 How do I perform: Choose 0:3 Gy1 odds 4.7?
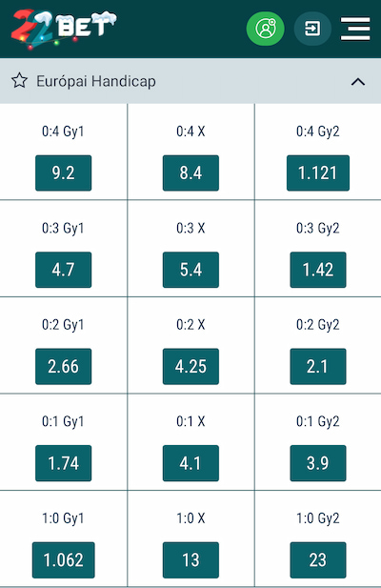pos(63,270)
